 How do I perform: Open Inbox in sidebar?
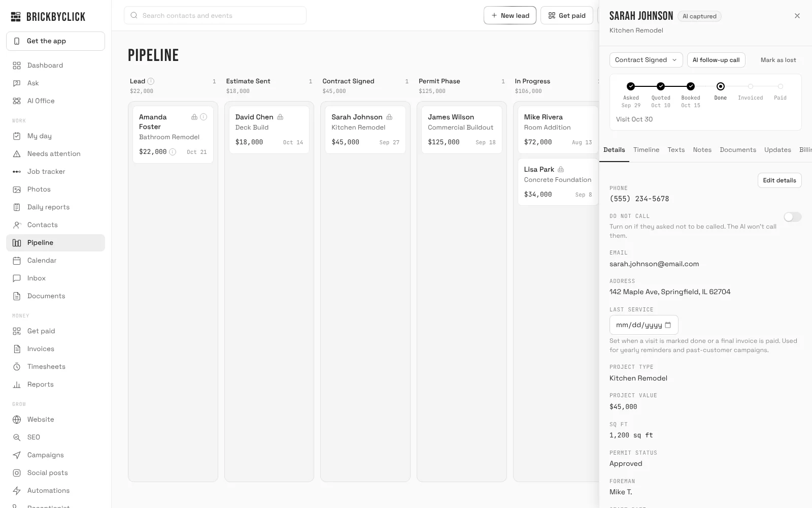coord(55,278)
